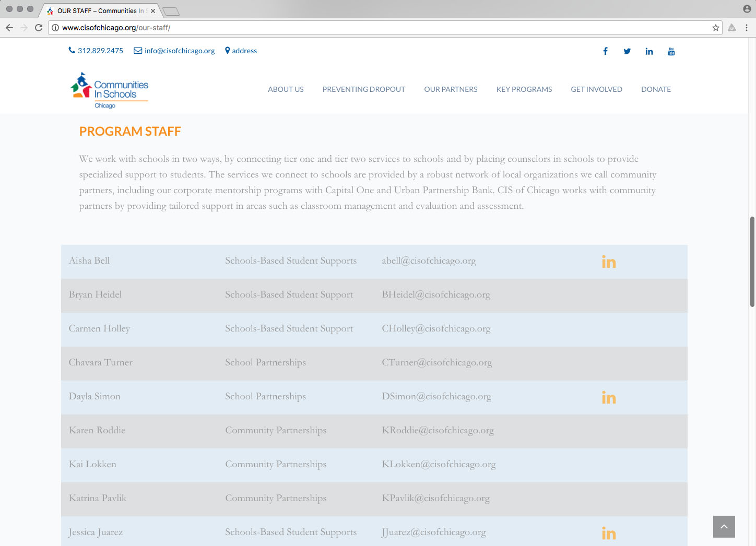The image size is (756, 546).
Task: Bookmark this page with the star icon
Action: [x=715, y=28]
